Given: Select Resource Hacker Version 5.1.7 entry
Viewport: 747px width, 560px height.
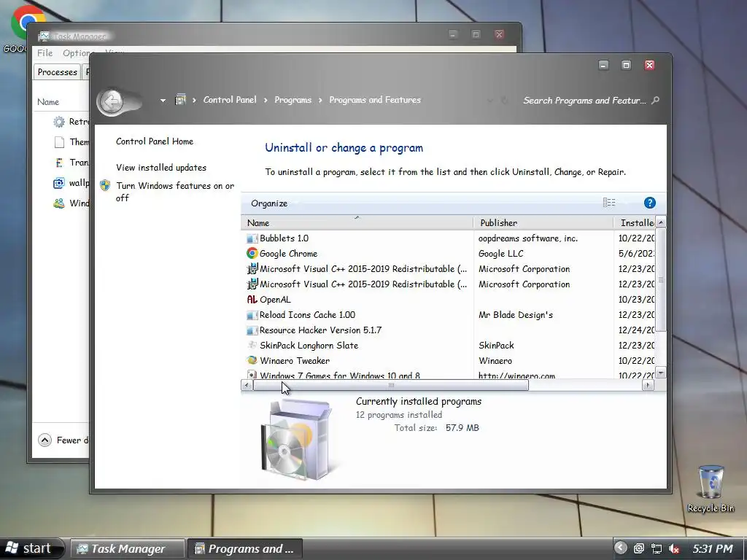Looking at the screenshot, I should coord(320,330).
